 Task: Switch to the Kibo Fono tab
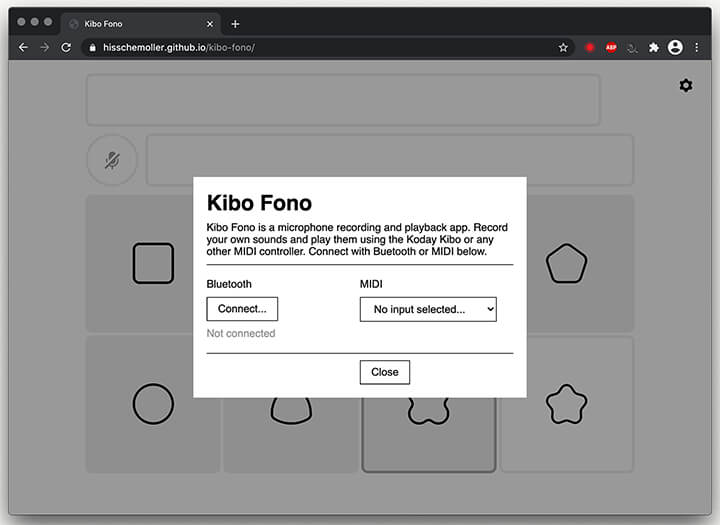[x=140, y=24]
